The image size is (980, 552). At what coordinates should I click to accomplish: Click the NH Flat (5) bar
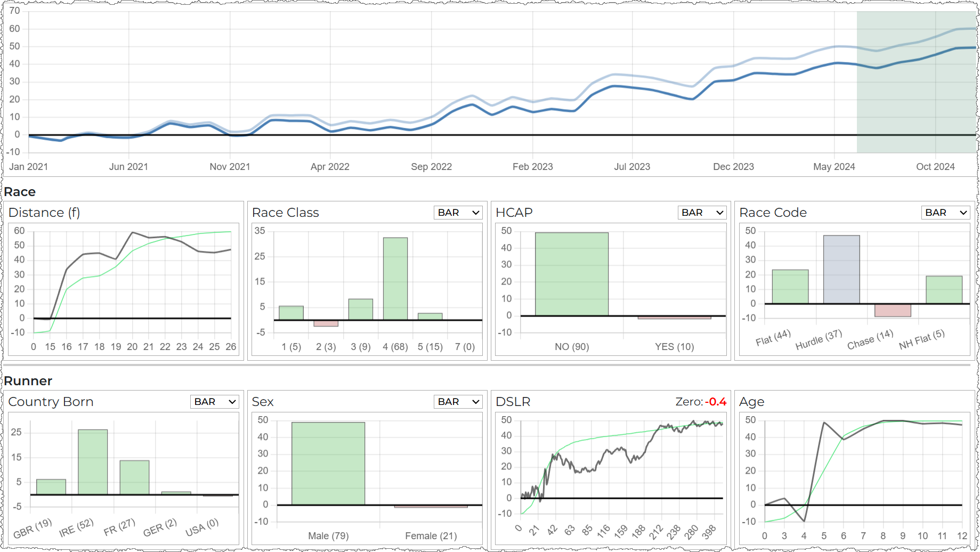(944, 290)
